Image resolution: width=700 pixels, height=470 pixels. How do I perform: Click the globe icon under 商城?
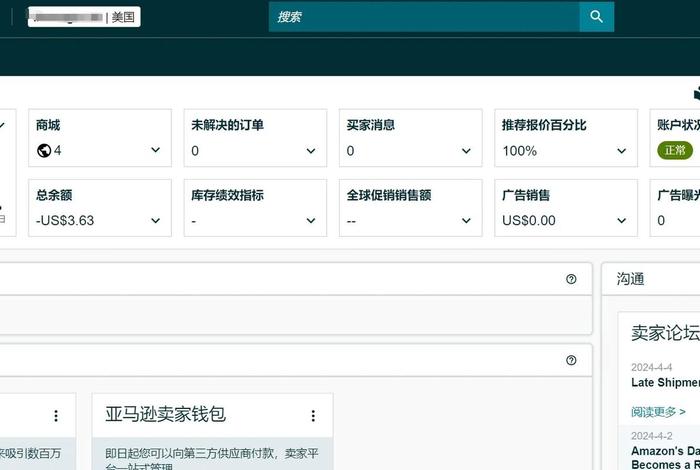point(43,151)
